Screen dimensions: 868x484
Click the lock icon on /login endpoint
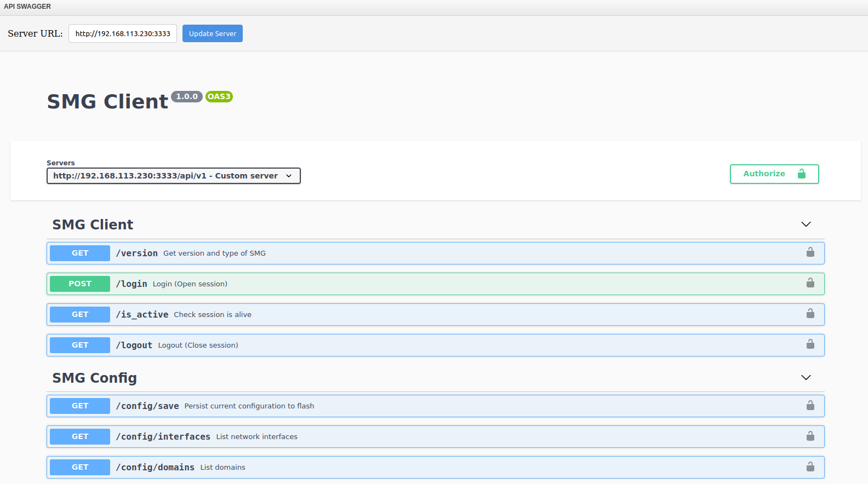[x=810, y=283]
